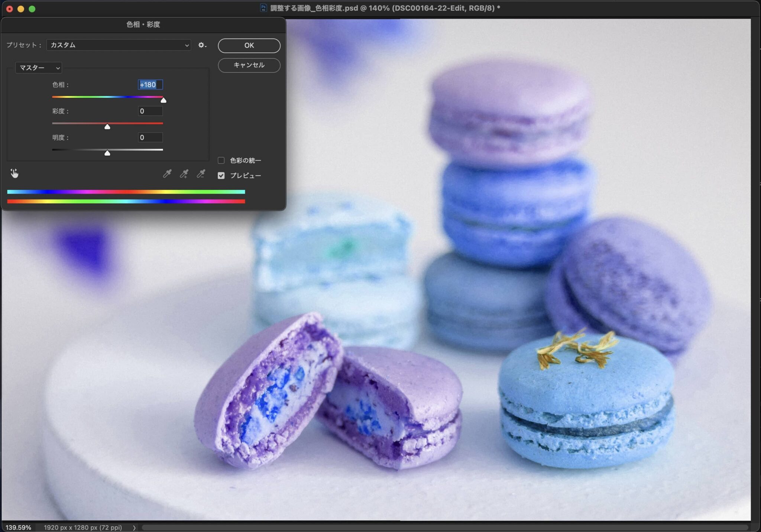
Task: Click the キャンセル cancel button
Action: tap(249, 65)
